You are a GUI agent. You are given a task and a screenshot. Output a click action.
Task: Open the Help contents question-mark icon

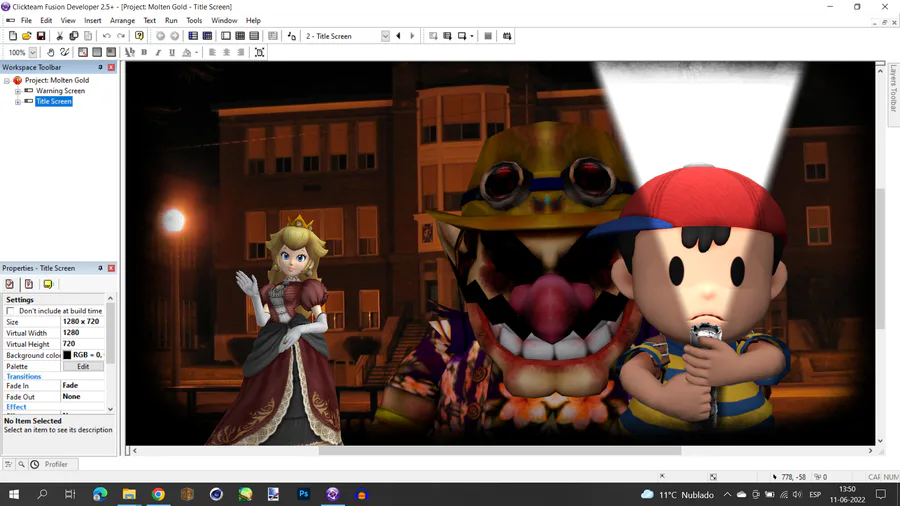click(139, 36)
